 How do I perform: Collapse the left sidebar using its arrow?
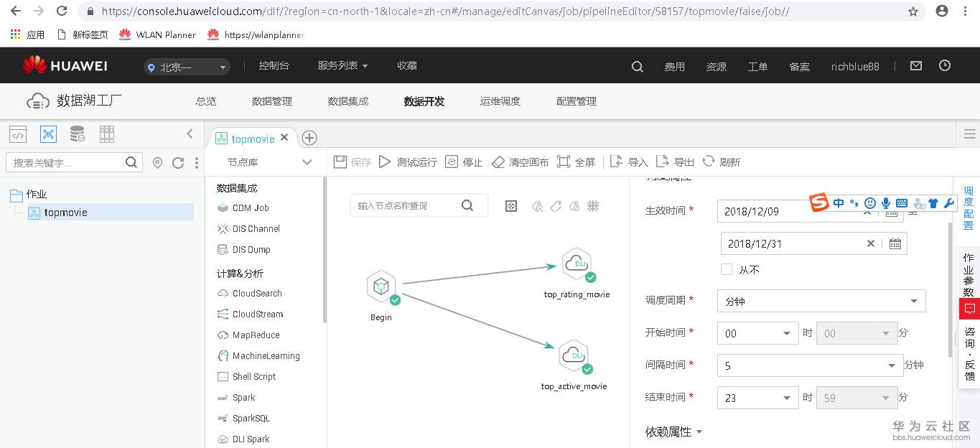point(190,134)
